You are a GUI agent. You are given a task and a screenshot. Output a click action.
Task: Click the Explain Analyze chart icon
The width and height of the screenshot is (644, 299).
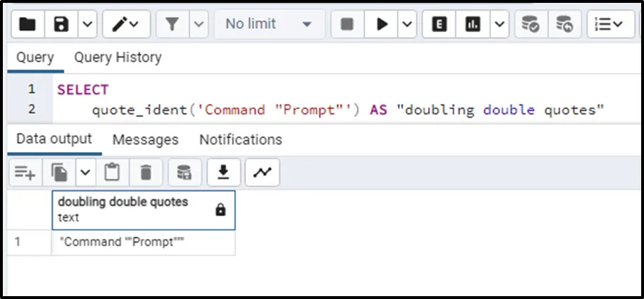tap(472, 24)
